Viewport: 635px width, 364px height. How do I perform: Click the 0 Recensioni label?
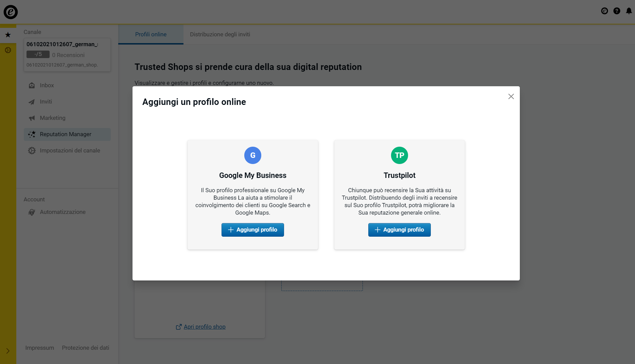[x=68, y=55]
